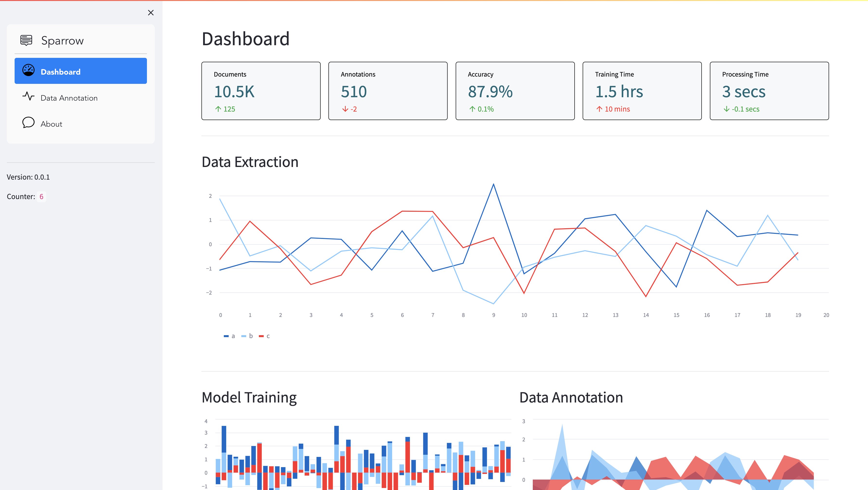Viewport: 868px width, 490px height.
Task: Click the Sparrow title text
Action: pyautogui.click(x=62, y=41)
